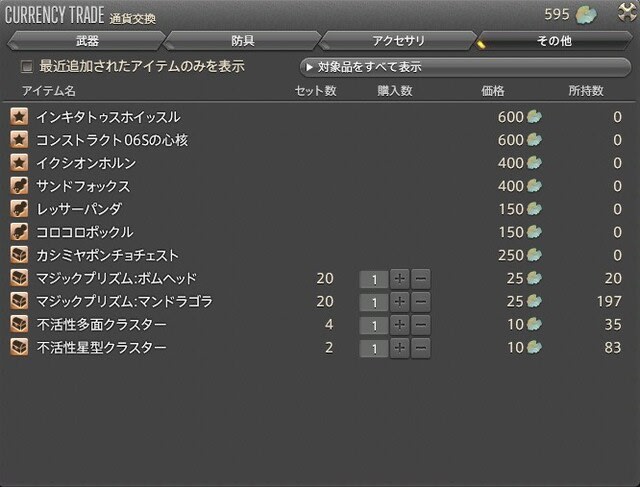Click the star icon beside インキタトゥスホイッスル
Screen dimensions: 640x487
click(x=19, y=117)
